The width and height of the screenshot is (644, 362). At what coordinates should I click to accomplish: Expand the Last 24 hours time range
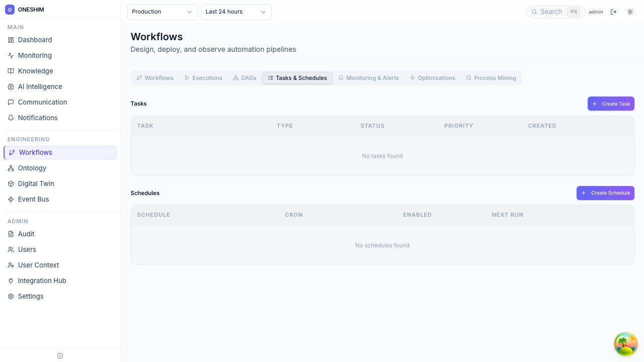tap(236, 12)
